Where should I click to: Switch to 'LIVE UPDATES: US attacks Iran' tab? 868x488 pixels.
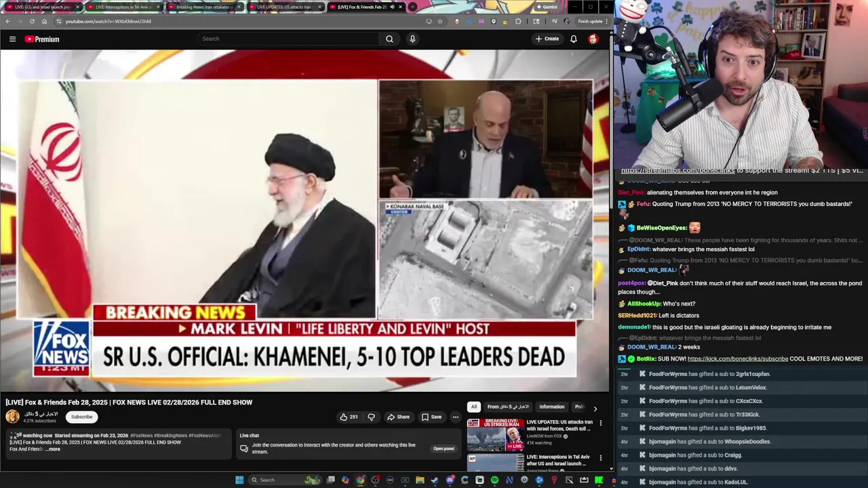284,7
